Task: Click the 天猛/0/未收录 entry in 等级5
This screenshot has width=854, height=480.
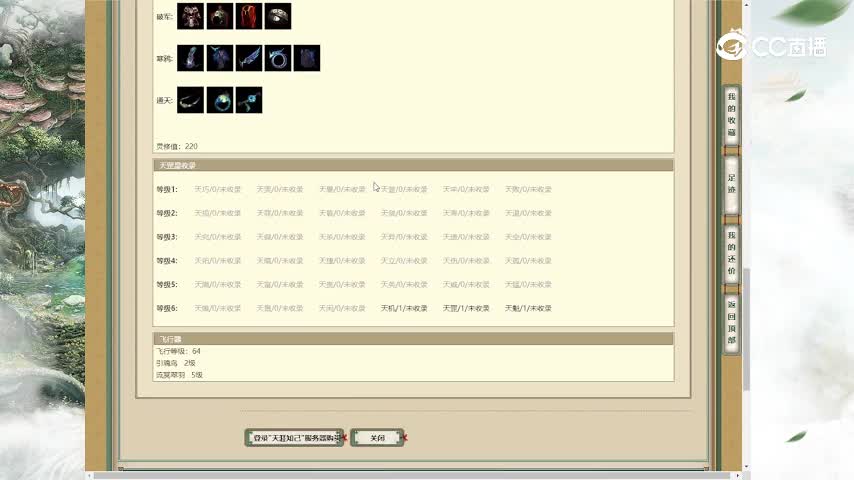Action: coord(528,284)
